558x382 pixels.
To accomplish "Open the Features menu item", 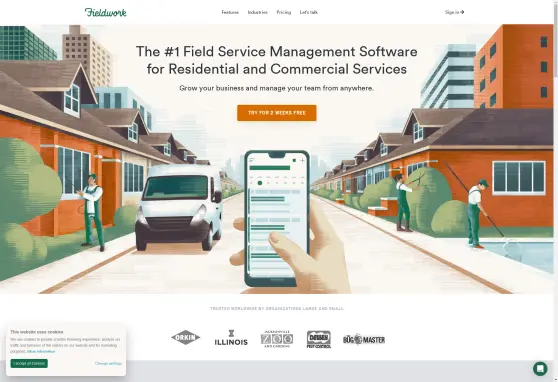I will pos(230,12).
